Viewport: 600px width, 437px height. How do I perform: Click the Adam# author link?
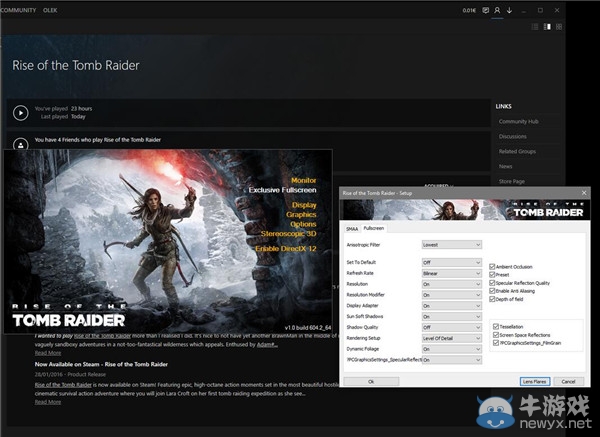point(267,344)
